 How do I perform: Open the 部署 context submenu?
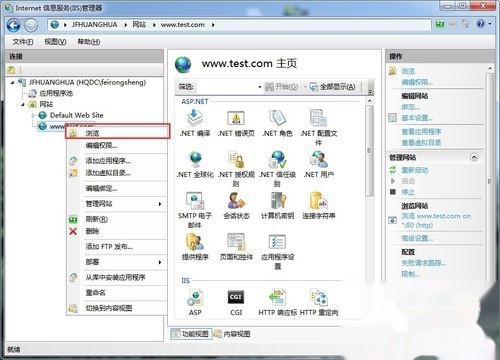tap(117, 262)
